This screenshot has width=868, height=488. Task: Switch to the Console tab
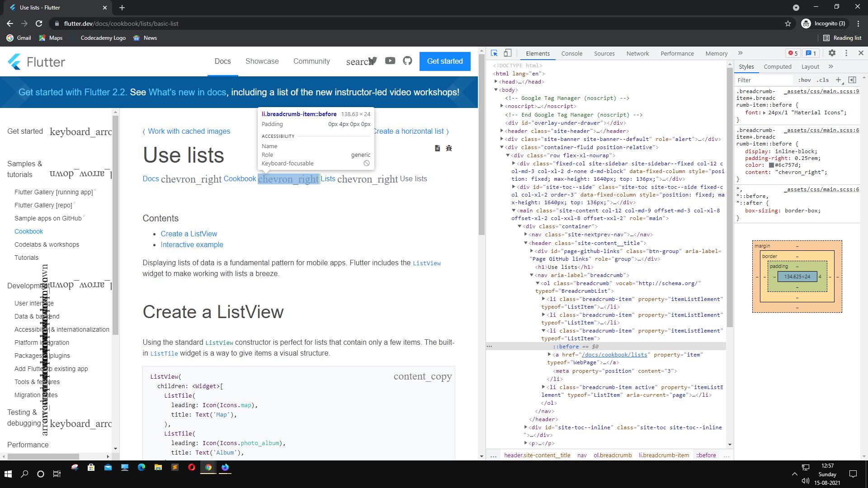click(571, 53)
